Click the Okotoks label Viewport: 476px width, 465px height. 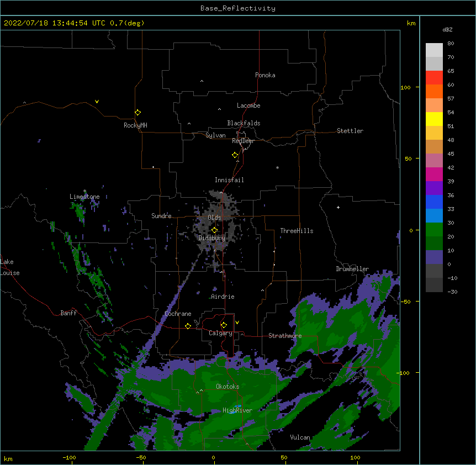point(228,387)
